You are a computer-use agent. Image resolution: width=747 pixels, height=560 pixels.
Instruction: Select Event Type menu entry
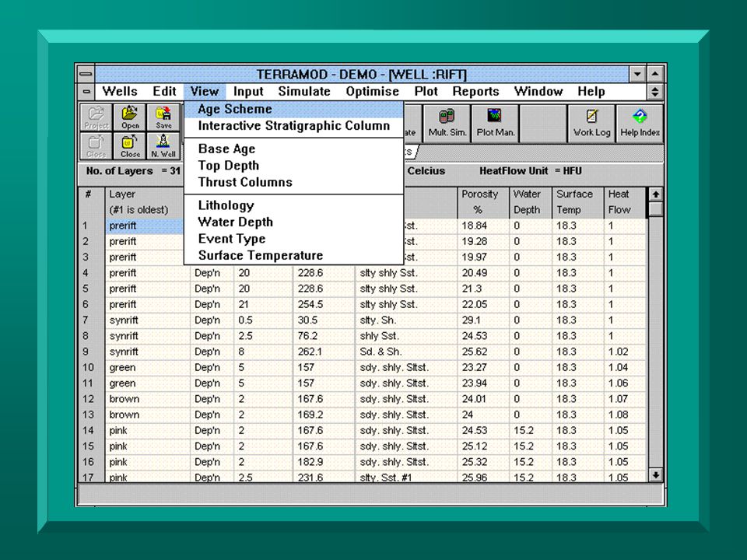(294, 239)
